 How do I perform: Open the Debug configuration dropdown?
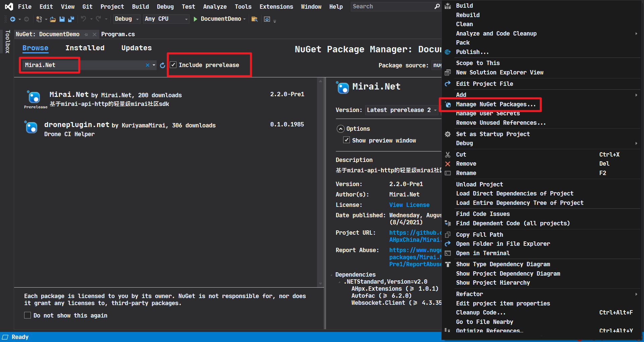[126, 19]
